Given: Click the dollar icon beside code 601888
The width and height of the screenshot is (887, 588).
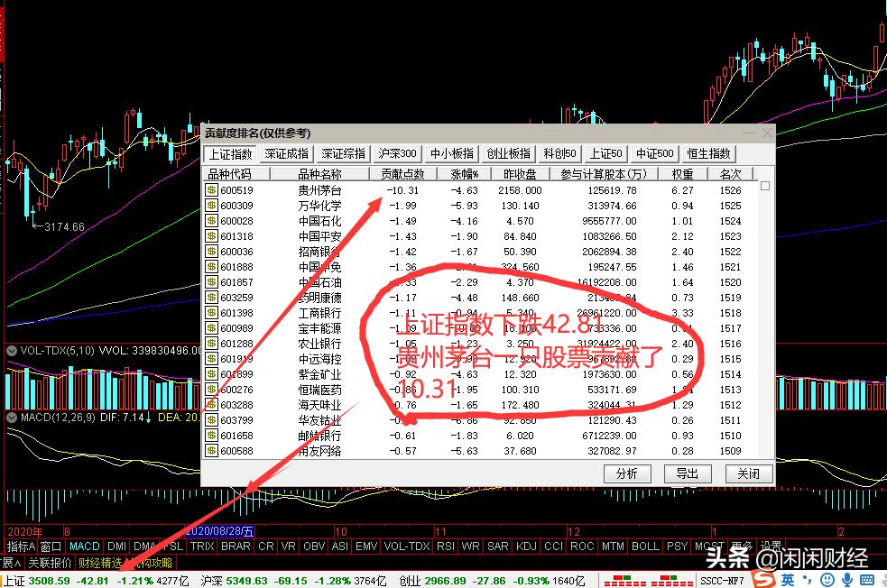Looking at the screenshot, I should tap(211, 266).
